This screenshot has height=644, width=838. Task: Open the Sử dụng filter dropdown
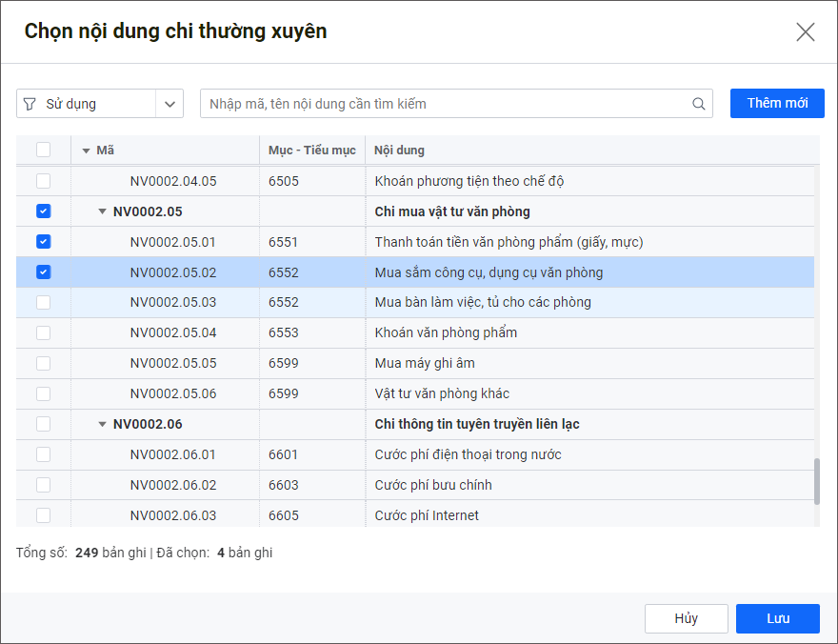170,104
